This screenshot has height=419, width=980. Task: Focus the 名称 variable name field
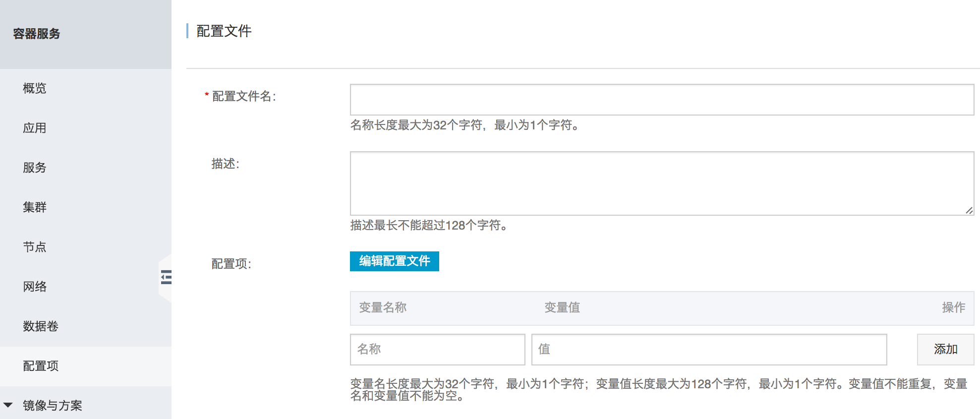coord(437,350)
